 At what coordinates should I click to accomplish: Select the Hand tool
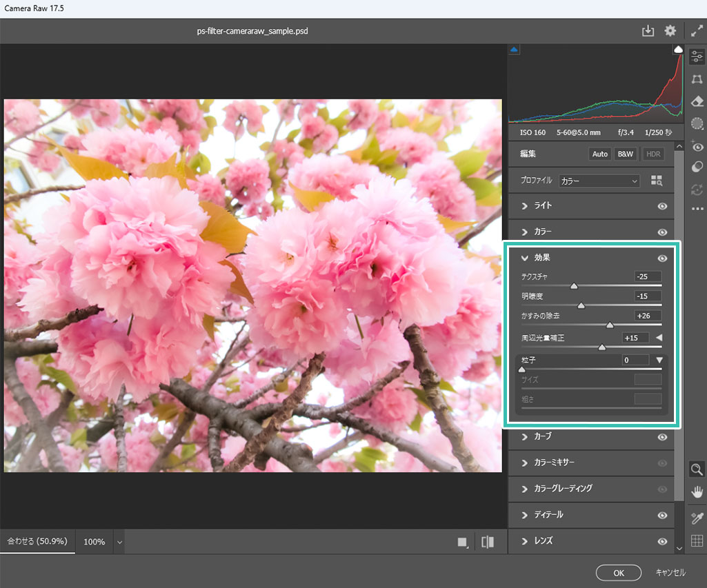(x=697, y=491)
